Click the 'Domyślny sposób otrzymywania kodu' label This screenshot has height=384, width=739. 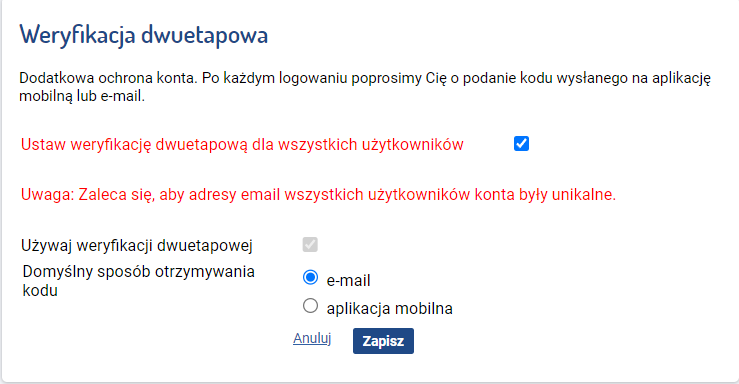tap(139, 281)
